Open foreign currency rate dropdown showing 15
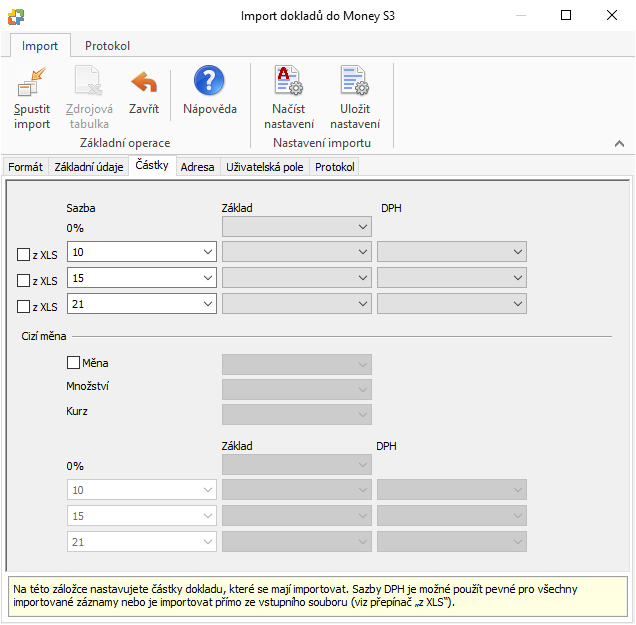Image resolution: width=636 pixels, height=625 pixels. coord(142,516)
